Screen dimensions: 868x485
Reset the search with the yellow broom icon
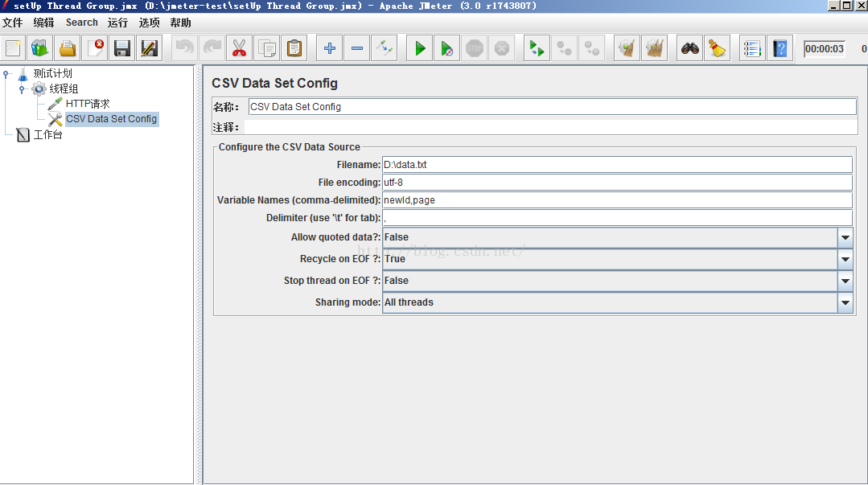coord(718,49)
